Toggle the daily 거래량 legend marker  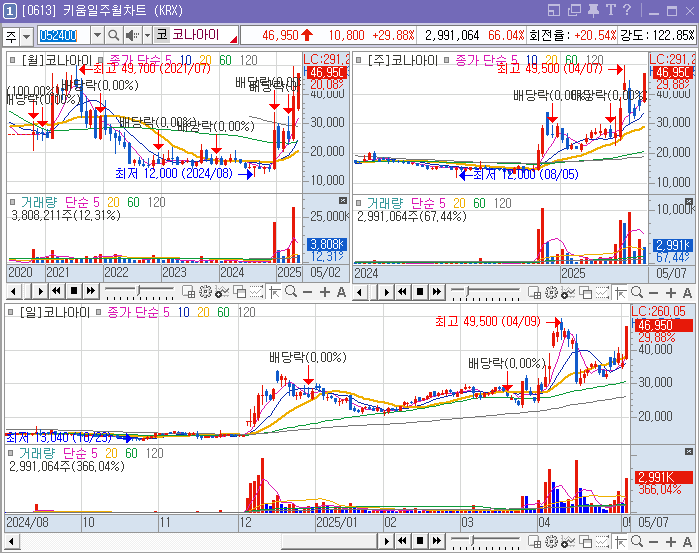pyautogui.click(x=11, y=454)
